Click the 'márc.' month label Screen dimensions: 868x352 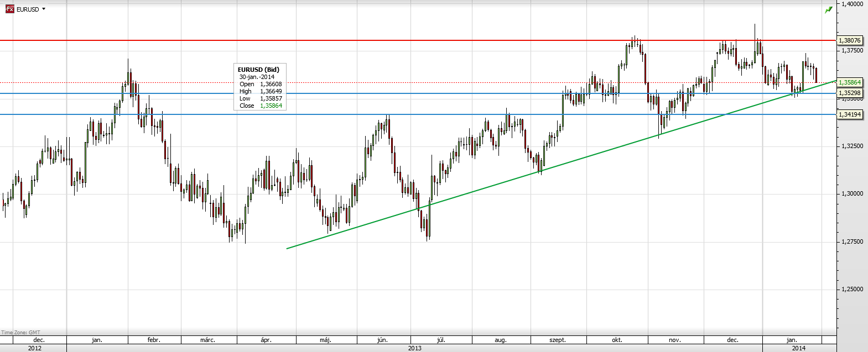click(207, 340)
